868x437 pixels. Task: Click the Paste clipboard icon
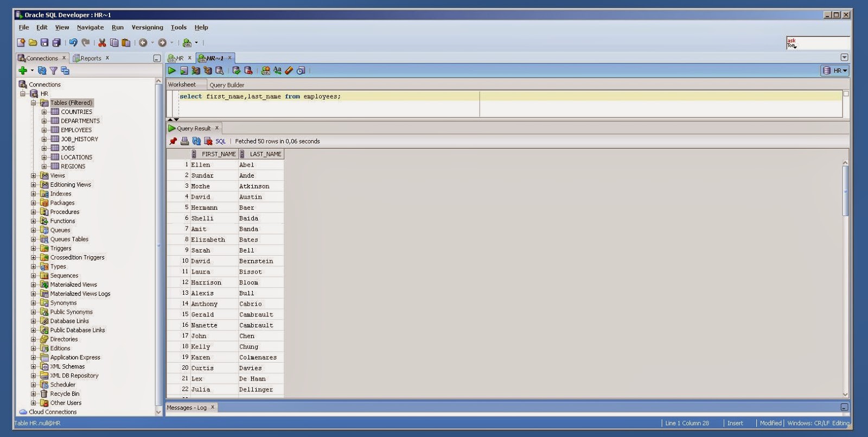(126, 42)
